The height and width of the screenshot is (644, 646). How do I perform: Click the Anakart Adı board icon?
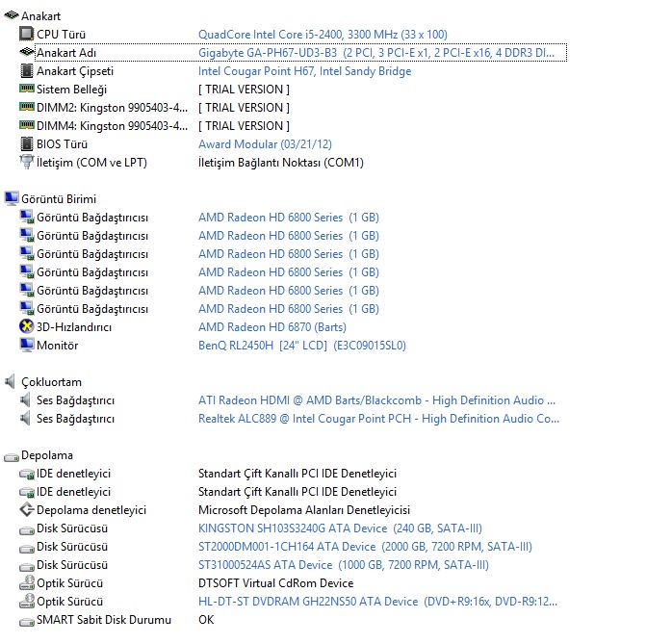point(26,52)
